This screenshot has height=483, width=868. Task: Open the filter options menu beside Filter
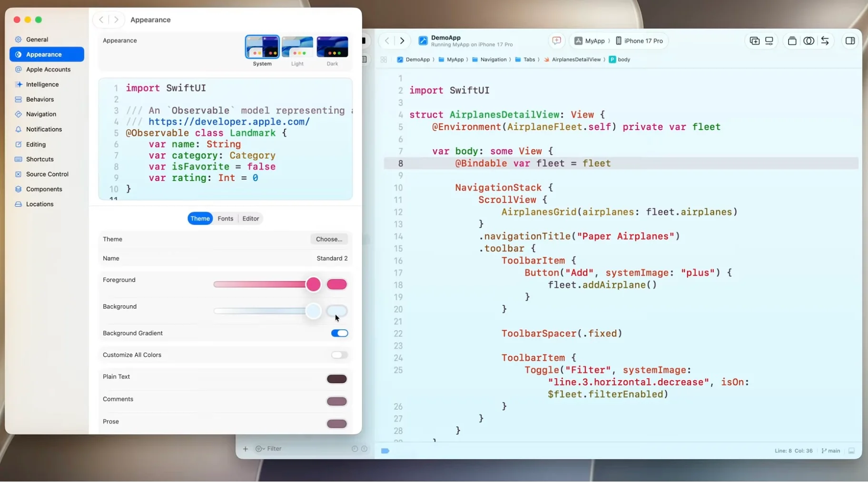point(260,449)
